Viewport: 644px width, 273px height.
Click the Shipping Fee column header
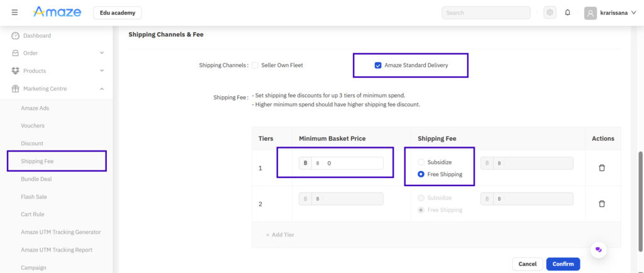[437, 138]
